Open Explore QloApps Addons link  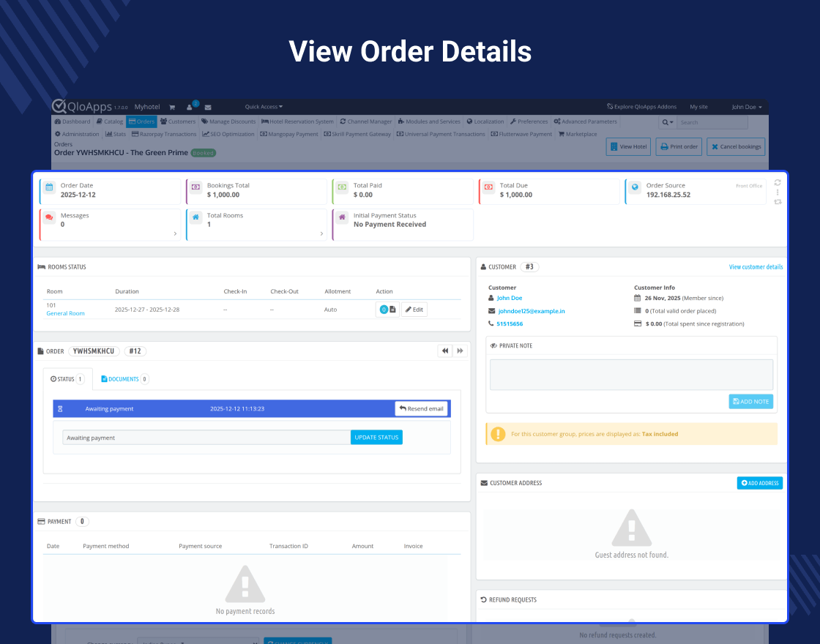[x=641, y=107]
